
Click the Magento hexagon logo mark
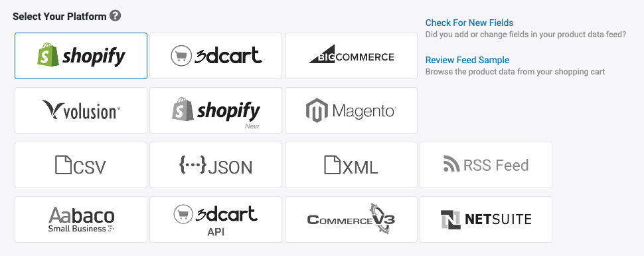click(317, 110)
